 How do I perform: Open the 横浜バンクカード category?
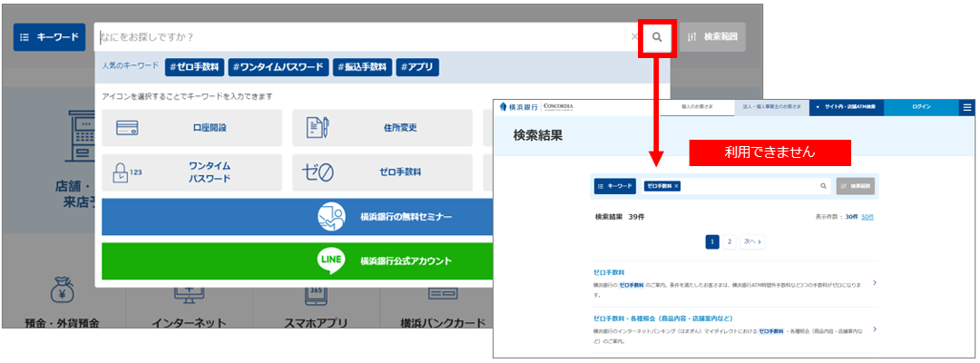(443, 308)
